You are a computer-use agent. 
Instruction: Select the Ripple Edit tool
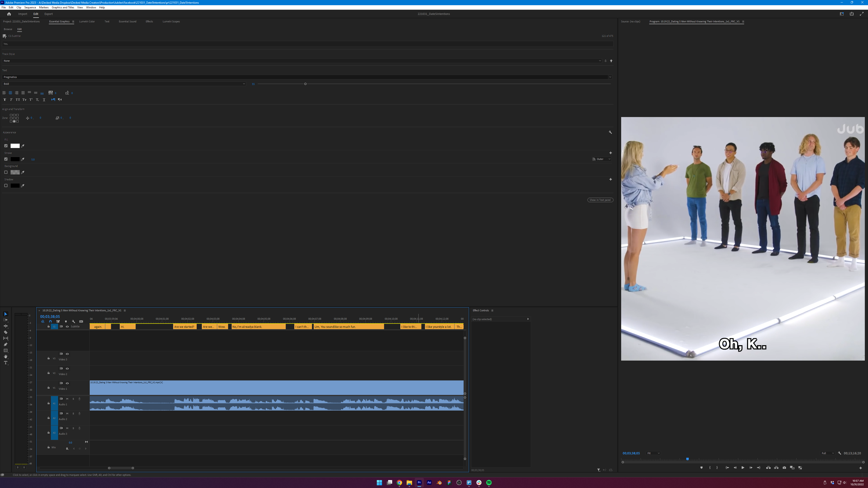tap(5, 326)
